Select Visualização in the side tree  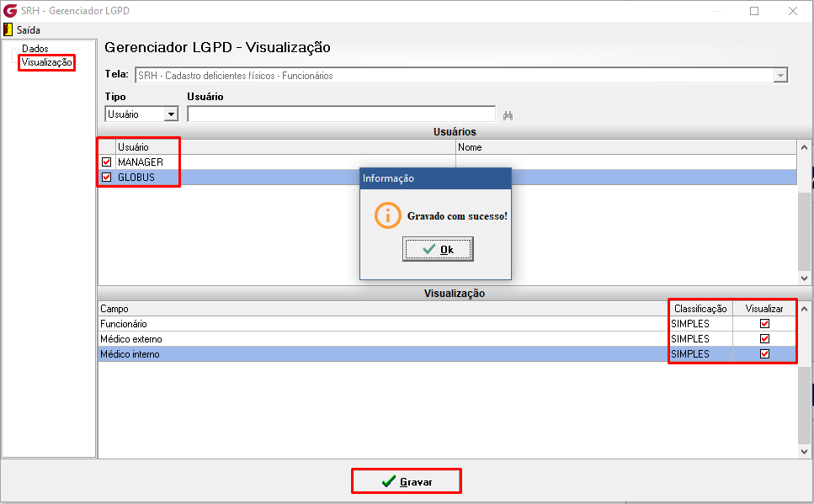pyautogui.click(x=47, y=62)
